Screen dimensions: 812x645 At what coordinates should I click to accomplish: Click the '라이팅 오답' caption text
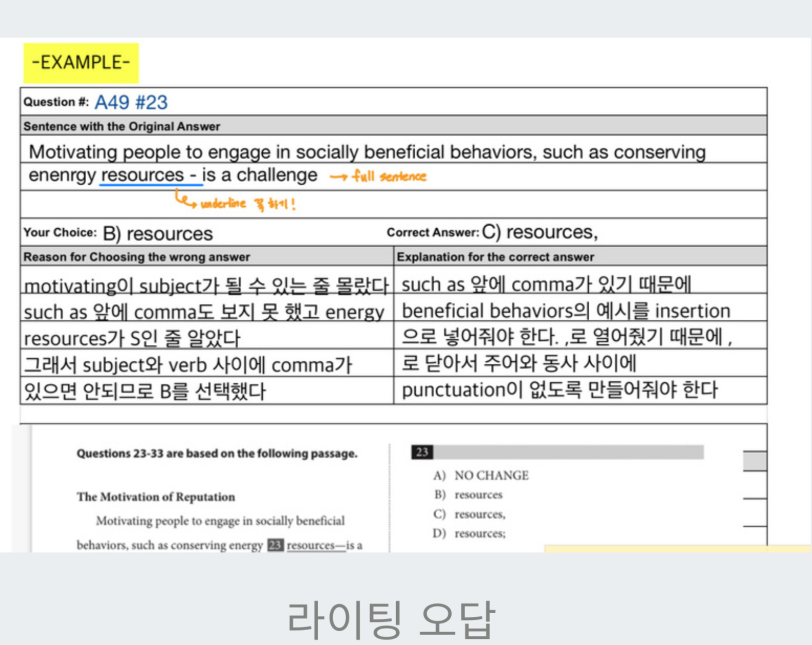[391, 619]
